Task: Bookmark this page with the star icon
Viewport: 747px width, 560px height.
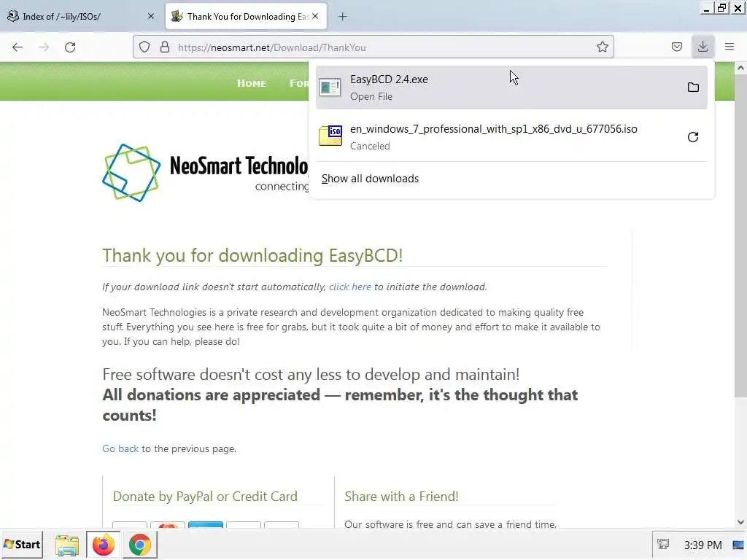Action: (x=602, y=47)
